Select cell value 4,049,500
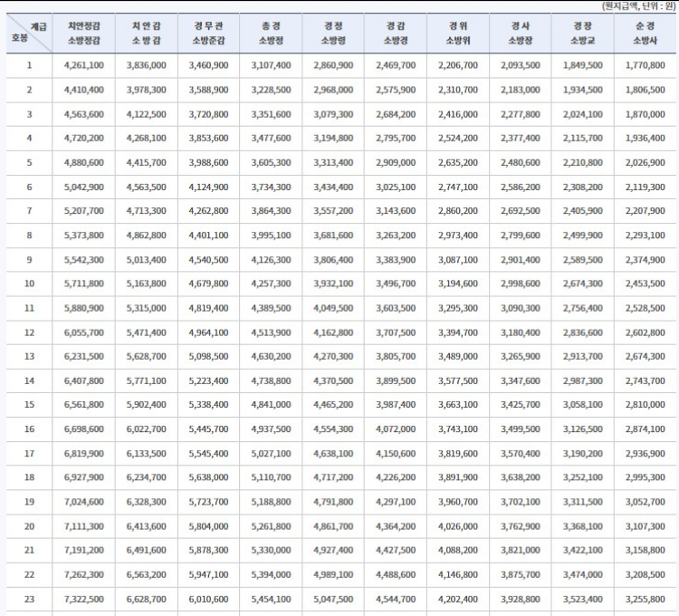Viewport: 679px width, 616px height. (333, 308)
